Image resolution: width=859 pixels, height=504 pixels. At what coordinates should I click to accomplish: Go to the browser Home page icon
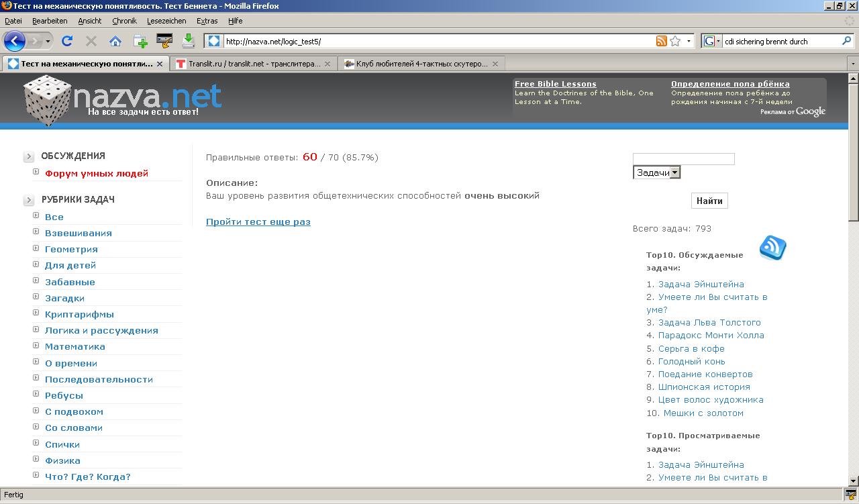[x=115, y=41]
